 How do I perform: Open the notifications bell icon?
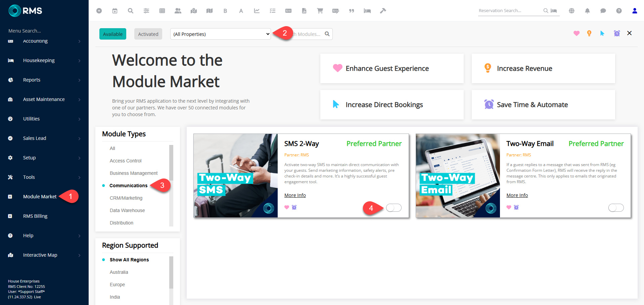[x=587, y=11]
